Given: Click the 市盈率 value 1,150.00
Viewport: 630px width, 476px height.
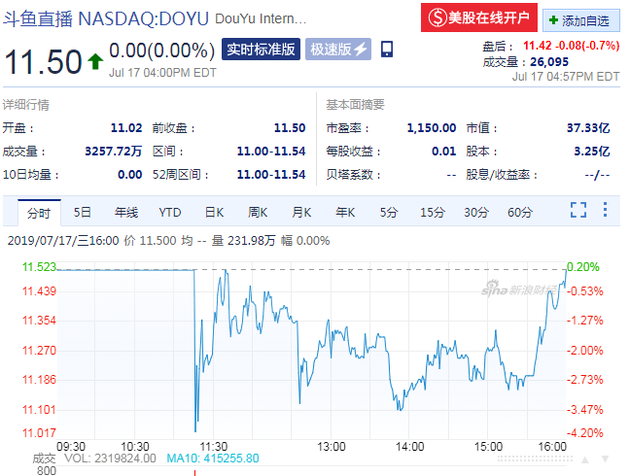Looking at the screenshot, I should coord(432,128).
